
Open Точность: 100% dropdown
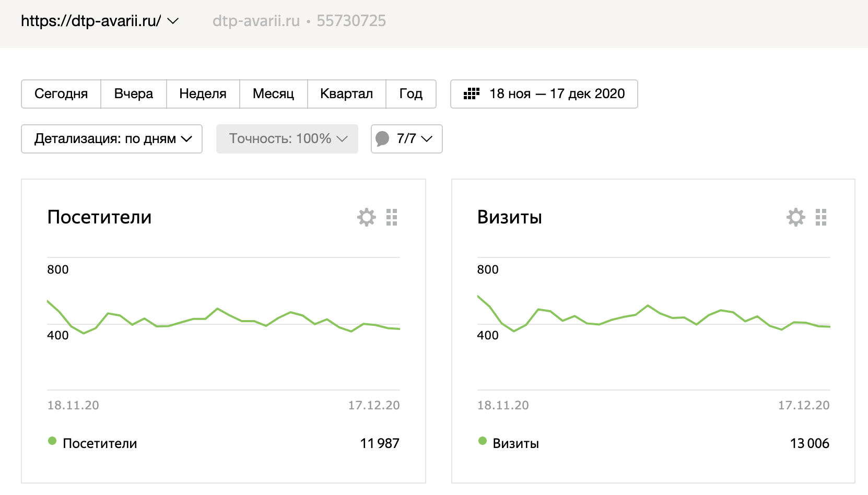[x=287, y=139]
